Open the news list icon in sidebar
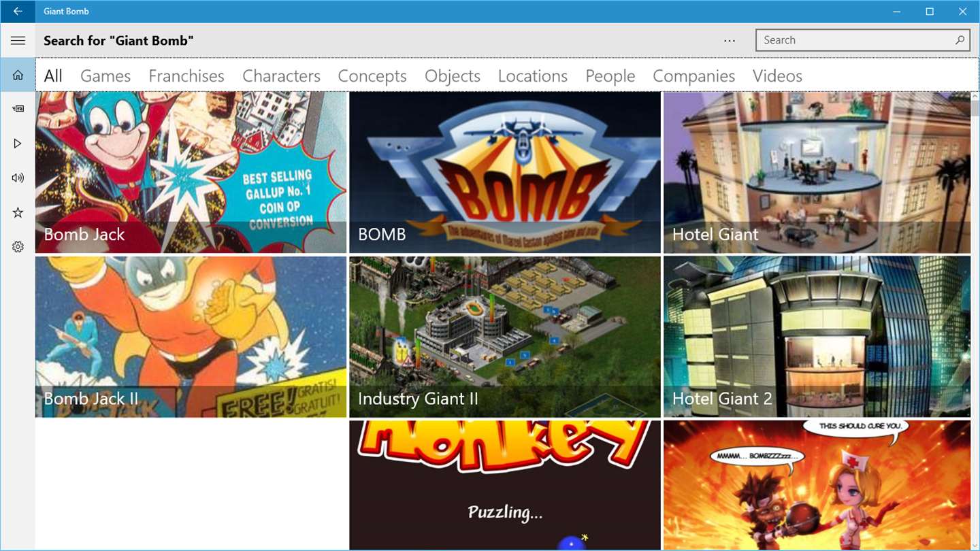Image resolution: width=980 pixels, height=551 pixels. coord(18,109)
